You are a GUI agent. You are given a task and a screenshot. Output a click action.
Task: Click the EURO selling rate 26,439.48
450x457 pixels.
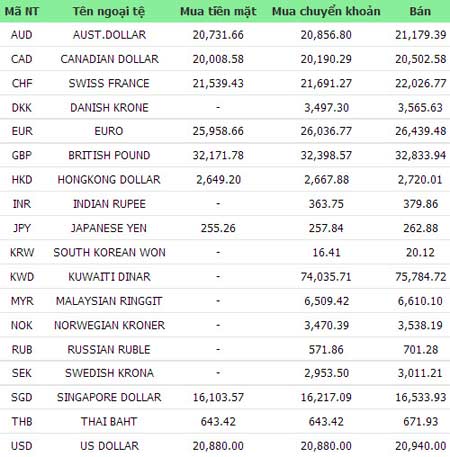pos(421,131)
